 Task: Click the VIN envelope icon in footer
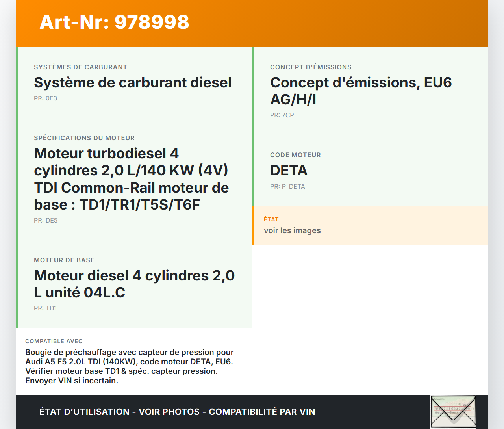[453, 412]
